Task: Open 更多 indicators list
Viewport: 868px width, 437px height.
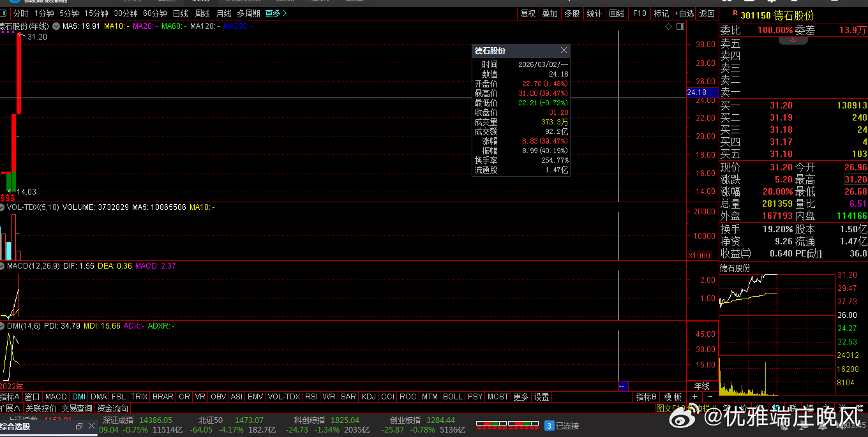Action: [x=521, y=397]
